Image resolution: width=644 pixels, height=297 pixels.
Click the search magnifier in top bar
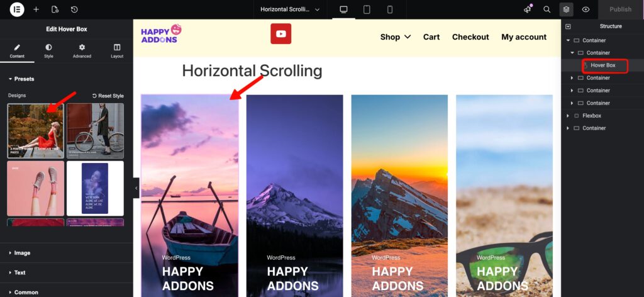pyautogui.click(x=547, y=9)
